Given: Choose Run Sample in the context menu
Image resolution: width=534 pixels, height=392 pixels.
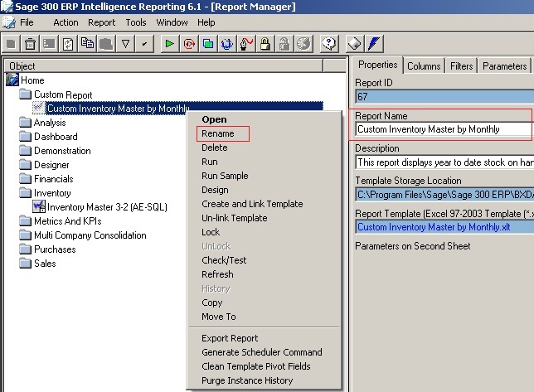Looking at the screenshot, I should 225,176.
